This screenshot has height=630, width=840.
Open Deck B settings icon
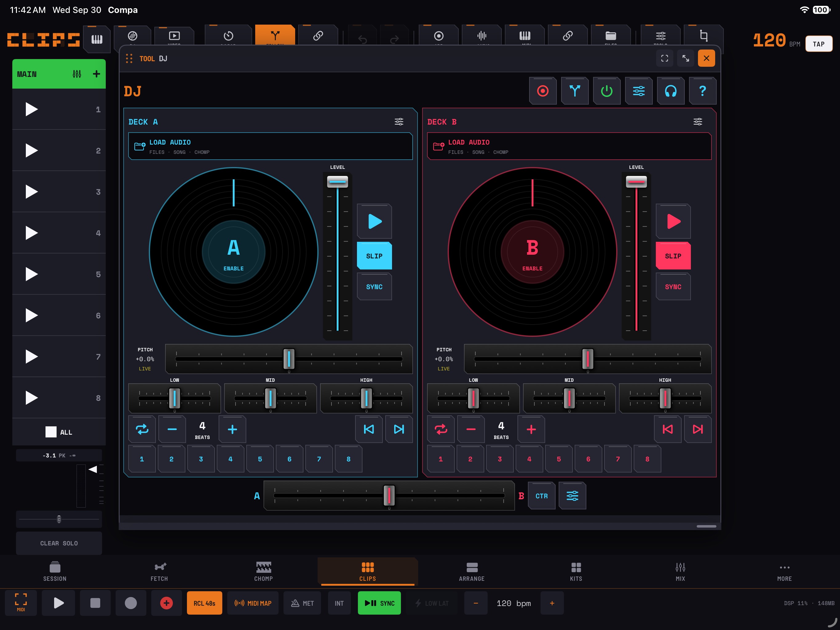[698, 122]
